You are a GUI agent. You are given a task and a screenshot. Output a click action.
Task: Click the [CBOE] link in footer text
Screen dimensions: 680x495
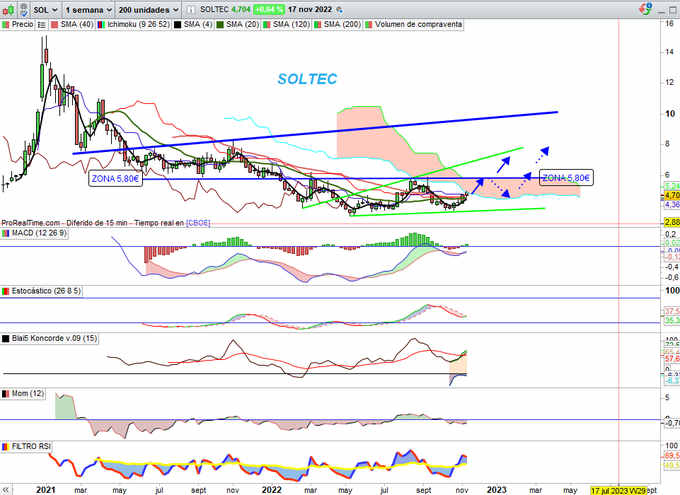[198, 223]
